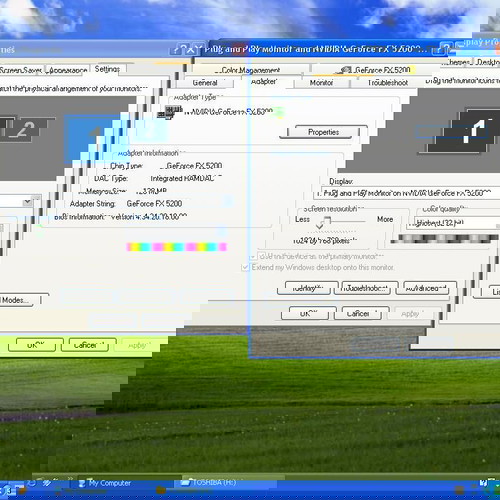Click the My Computer icon in the taskbar

coord(82,483)
